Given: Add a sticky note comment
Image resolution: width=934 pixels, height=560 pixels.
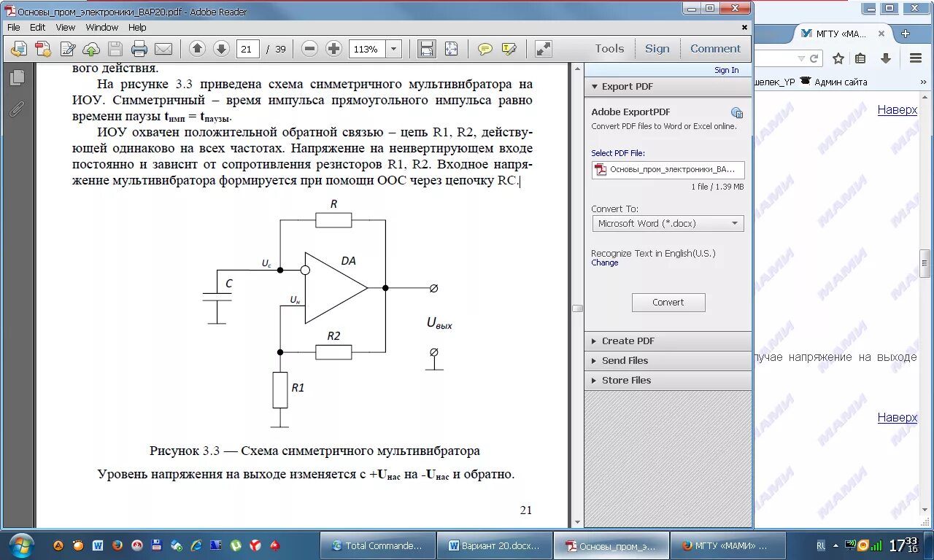Looking at the screenshot, I should 485,49.
